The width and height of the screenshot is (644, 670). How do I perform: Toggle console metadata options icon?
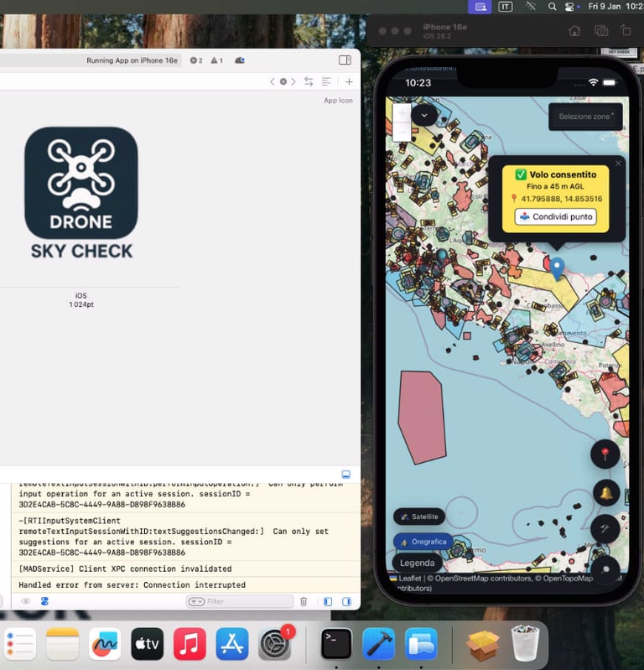tap(44, 601)
